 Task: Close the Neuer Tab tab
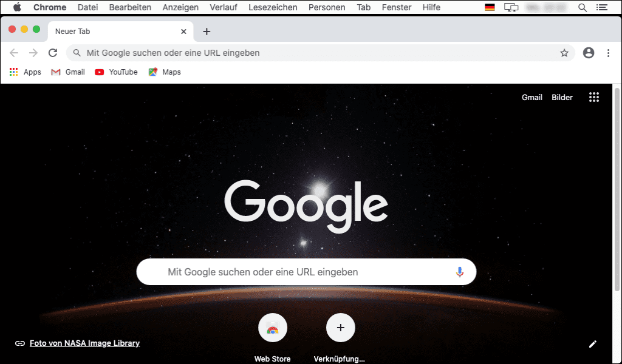pyautogui.click(x=183, y=32)
